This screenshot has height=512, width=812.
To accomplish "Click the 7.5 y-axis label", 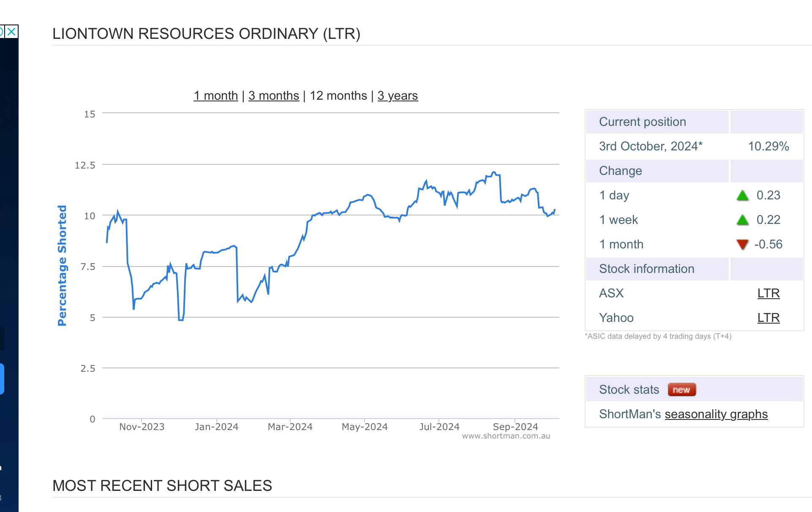I will [88, 267].
